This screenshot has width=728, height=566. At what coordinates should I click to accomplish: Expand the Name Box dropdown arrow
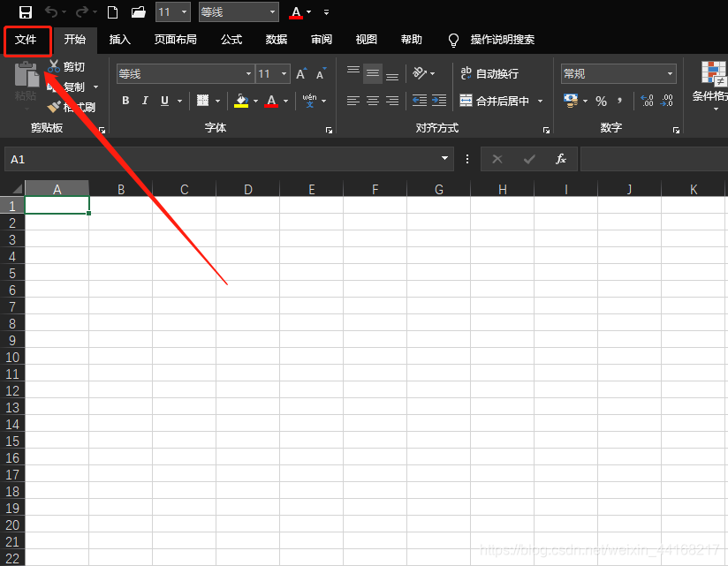coord(444,158)
